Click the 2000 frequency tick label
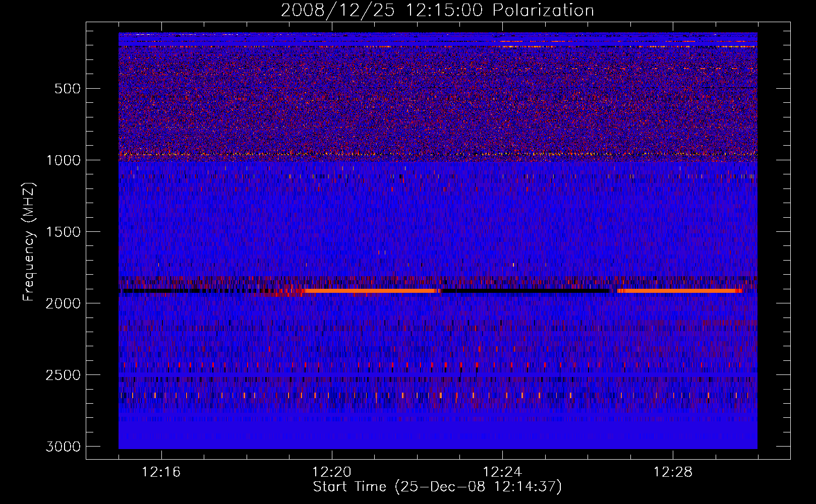Screen dimensions: 816x504 [63, 303]
